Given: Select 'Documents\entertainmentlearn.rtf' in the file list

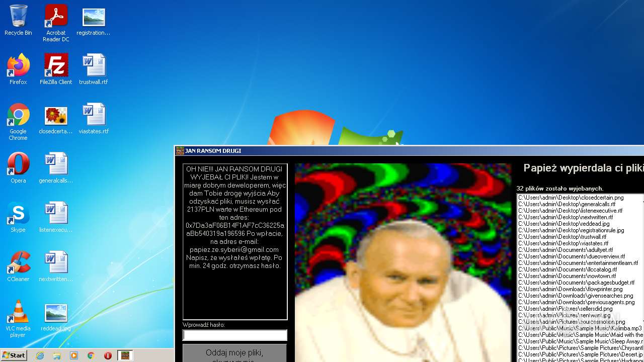Looking at the screenshot, I should coord(578,263).
